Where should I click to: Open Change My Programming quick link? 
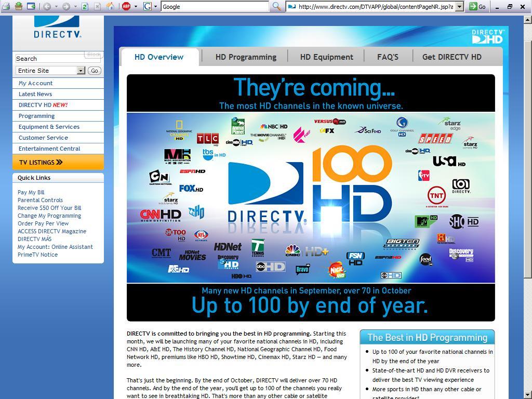pyautogui.click(x=49, y=216)
